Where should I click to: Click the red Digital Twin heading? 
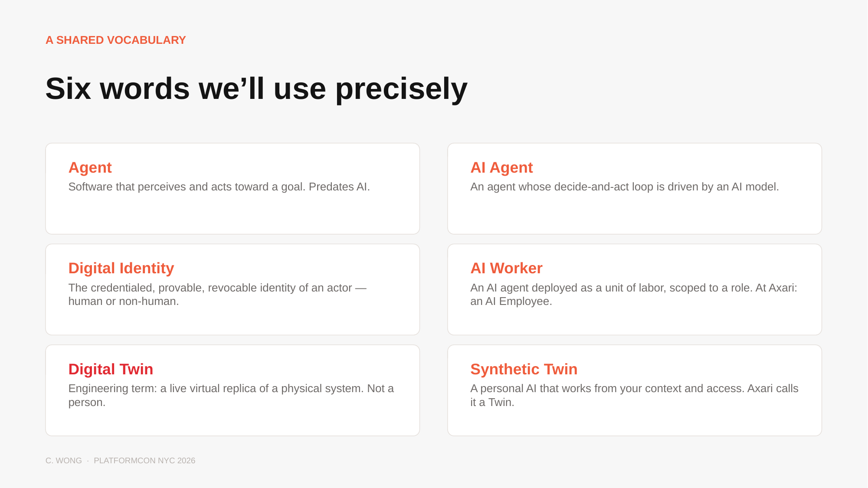coord(111,369)
